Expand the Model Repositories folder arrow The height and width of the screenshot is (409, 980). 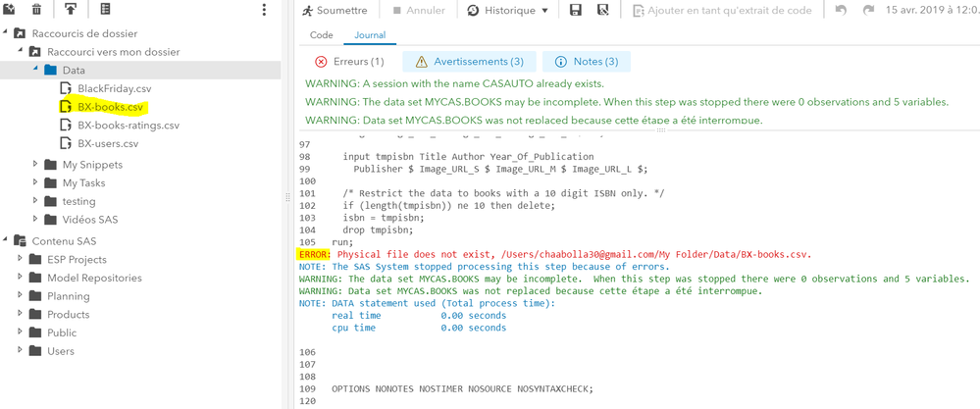pyautogui.click(x=20, y=278)
